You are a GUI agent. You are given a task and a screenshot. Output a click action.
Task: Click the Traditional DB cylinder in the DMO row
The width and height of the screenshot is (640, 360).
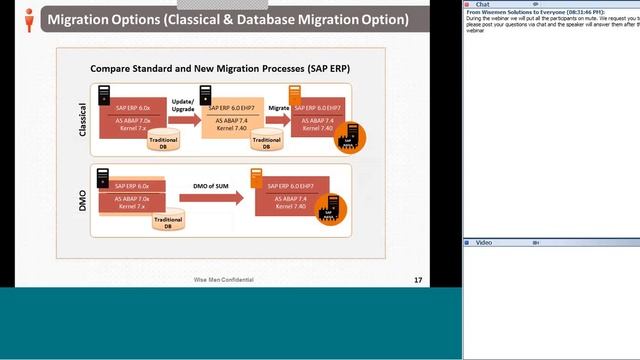click(x=168, y=219)
